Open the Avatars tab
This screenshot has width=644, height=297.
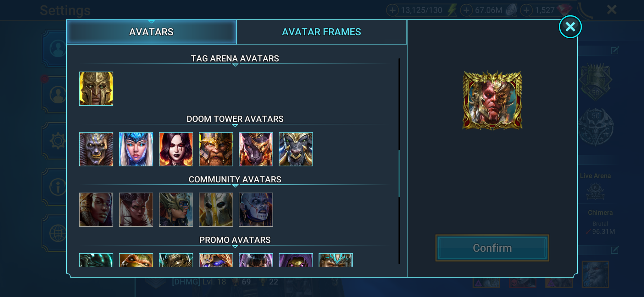click(x=151, y=32)
